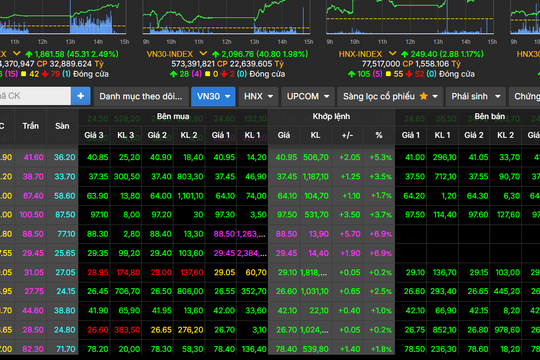
Task: Select the UPCOM tab
Action: pyautogui.click(x=308, y=96)
